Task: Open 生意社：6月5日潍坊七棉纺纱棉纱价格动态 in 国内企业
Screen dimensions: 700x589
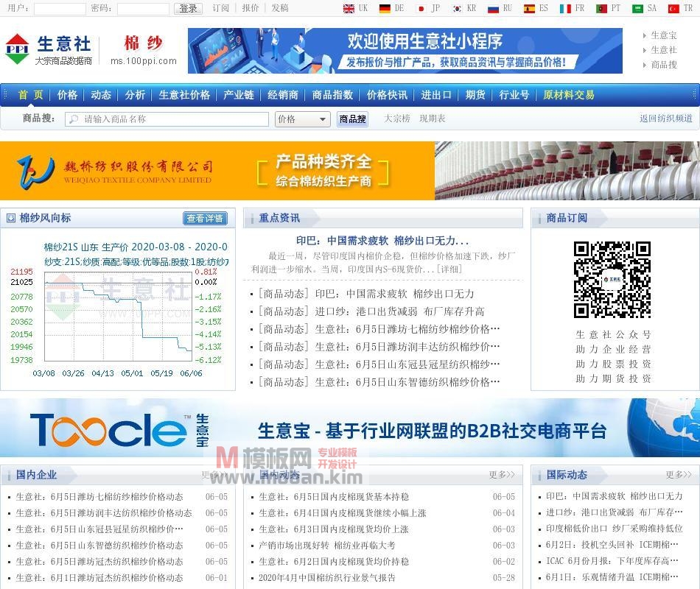Action: (x=99, y=497)
